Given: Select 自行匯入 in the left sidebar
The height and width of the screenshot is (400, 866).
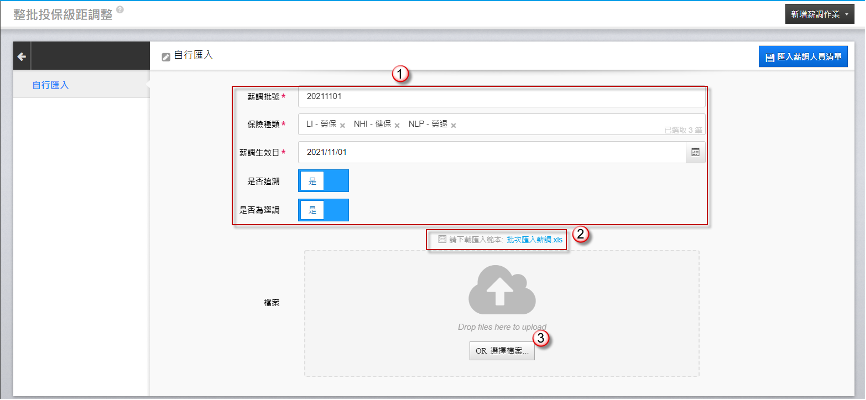Looking at the screenshot, I should point(50,85).
